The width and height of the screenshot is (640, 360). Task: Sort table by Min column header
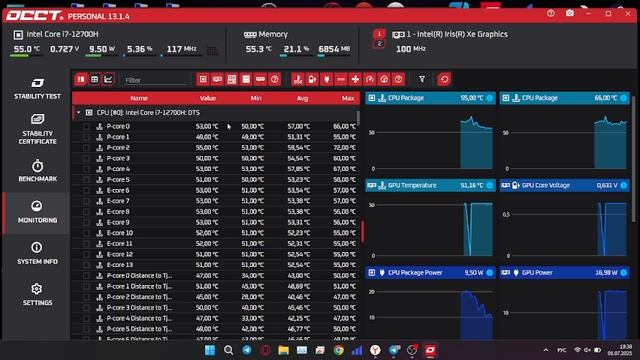pos(256,98)
